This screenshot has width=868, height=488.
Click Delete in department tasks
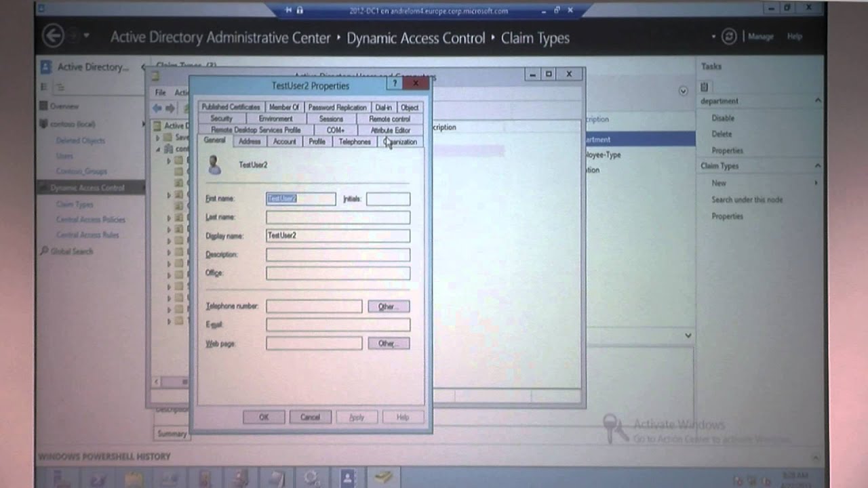pos(722,134)
